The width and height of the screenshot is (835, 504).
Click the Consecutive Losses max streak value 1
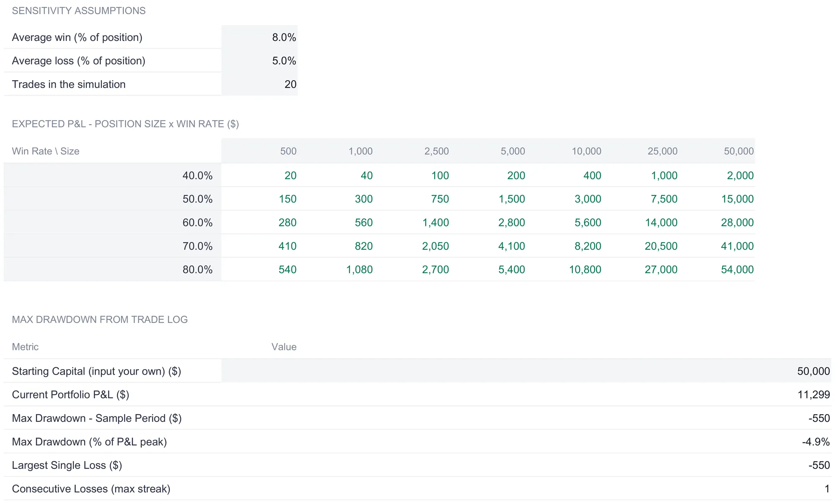pyautogui.click(x=827, y=488)
